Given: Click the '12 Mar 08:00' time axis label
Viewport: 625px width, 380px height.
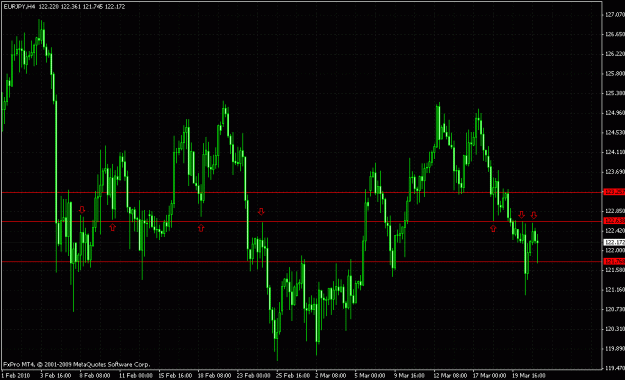Looking at the screenshot, I should pyautogui.click(x=450, y=375).
